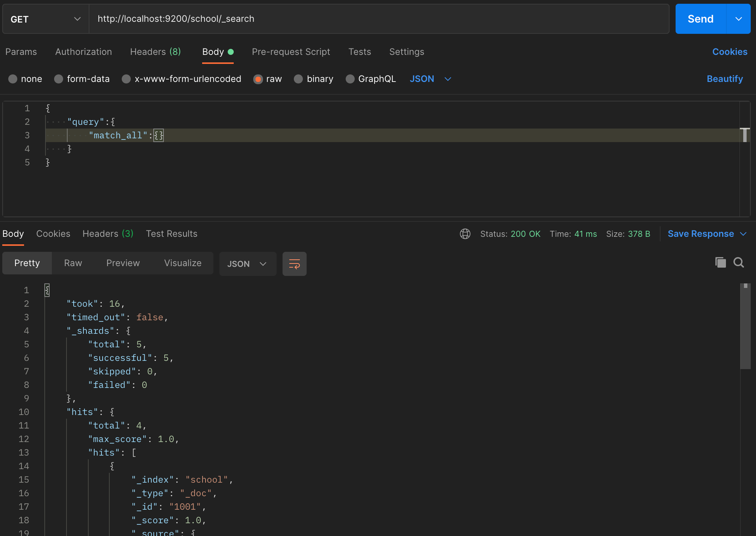Click the "failed": 0 response line
The height and width of the screenshot is (536, 756).
117,385
